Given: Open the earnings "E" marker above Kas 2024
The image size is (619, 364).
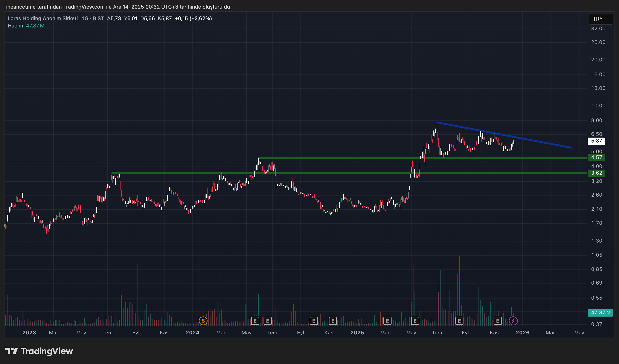Looking at the screenshot, I should (333, 321).
